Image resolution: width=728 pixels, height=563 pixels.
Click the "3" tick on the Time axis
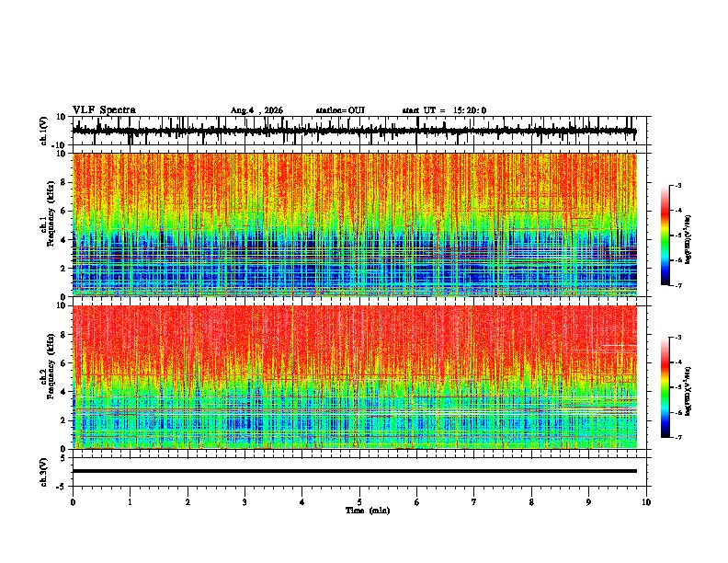(x=245, y=502)
